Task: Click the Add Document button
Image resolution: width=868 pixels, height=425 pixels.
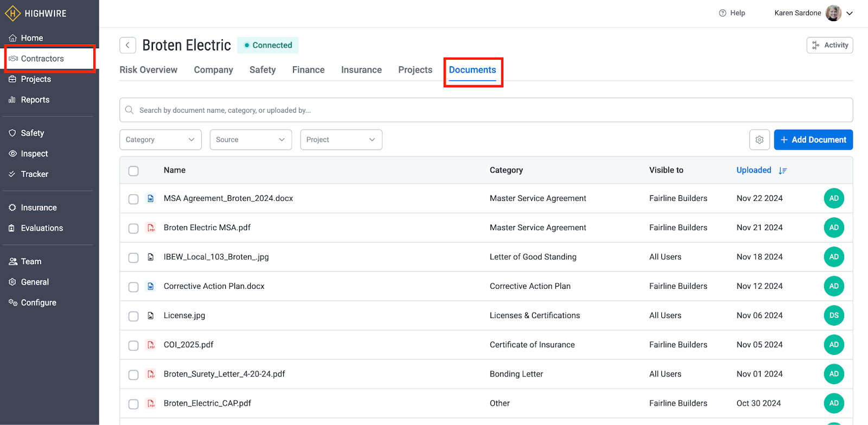Action: [813, 139]
